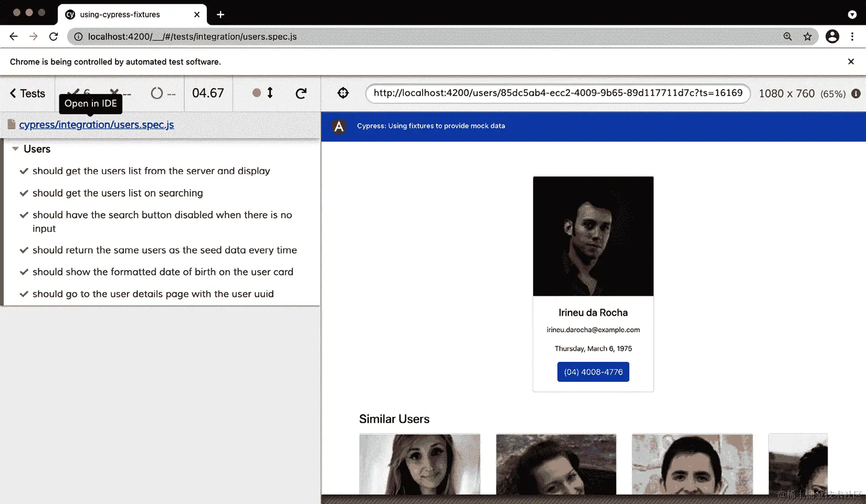The width and height of the screenshot is (866, 504).
Task: Open cypress/integration/users.spec.js in IDE
Action: click(97, 125)
